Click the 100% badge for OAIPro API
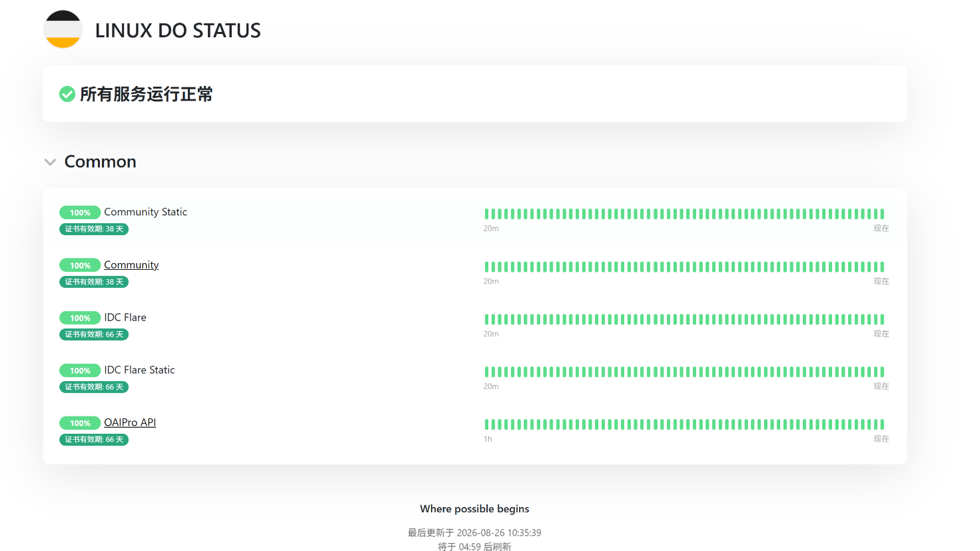This screenshot has width=980, height=551. pyautogui.click(x=80, y=423)
